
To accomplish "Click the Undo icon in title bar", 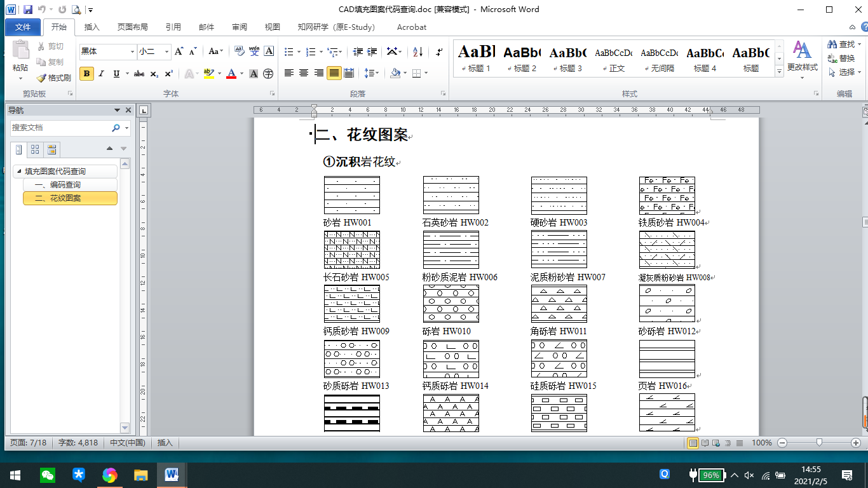I will click(x=42, y=10).
